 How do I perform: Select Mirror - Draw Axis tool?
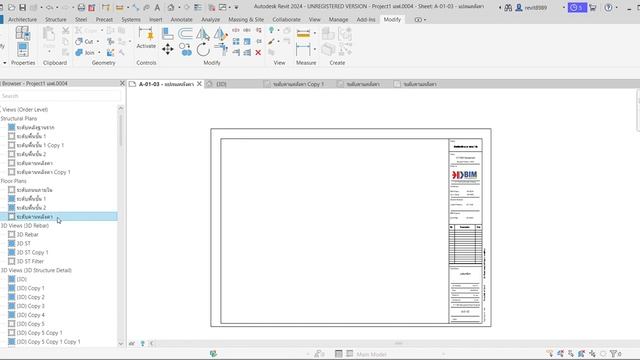[x=220, y=33]
